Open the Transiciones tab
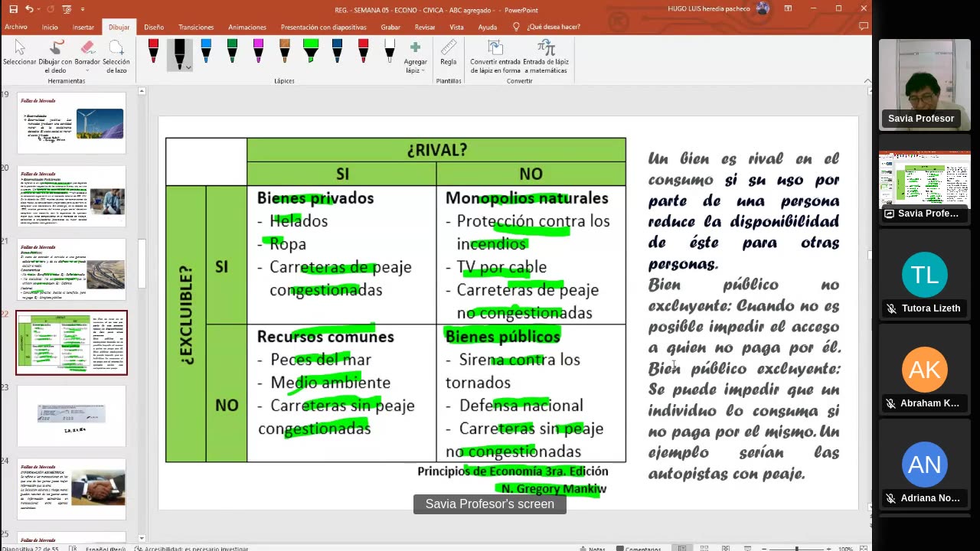Image resolution: width=980 pixels, height=551 pixels. point(196,27)
